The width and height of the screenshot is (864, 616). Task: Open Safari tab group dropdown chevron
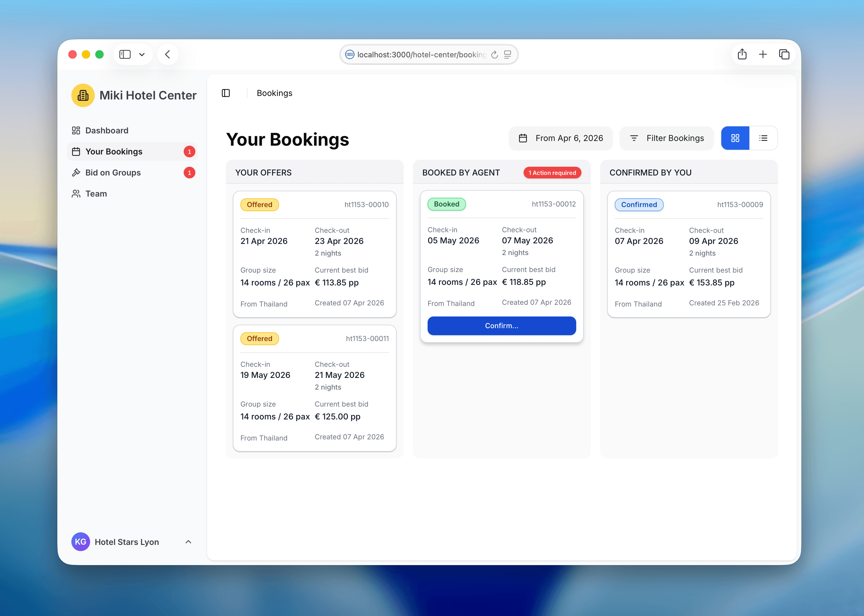pyautogui.click(x=142, y=54)
